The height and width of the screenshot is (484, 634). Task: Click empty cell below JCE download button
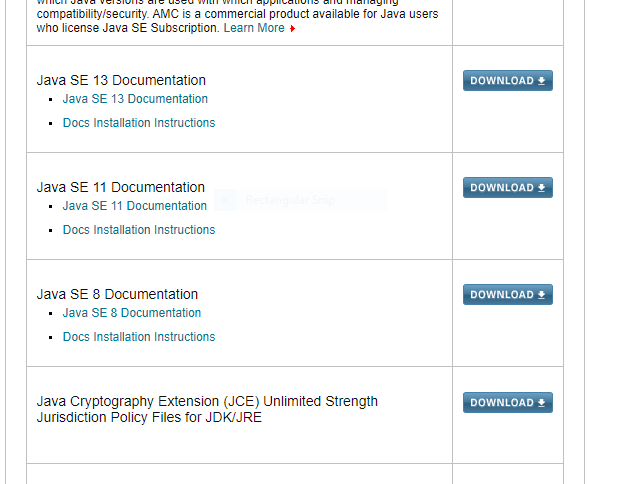[507, 474]
